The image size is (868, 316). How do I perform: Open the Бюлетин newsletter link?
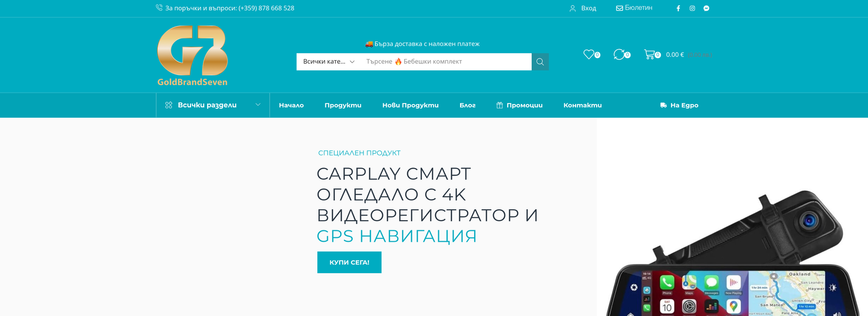coord(634,8)
